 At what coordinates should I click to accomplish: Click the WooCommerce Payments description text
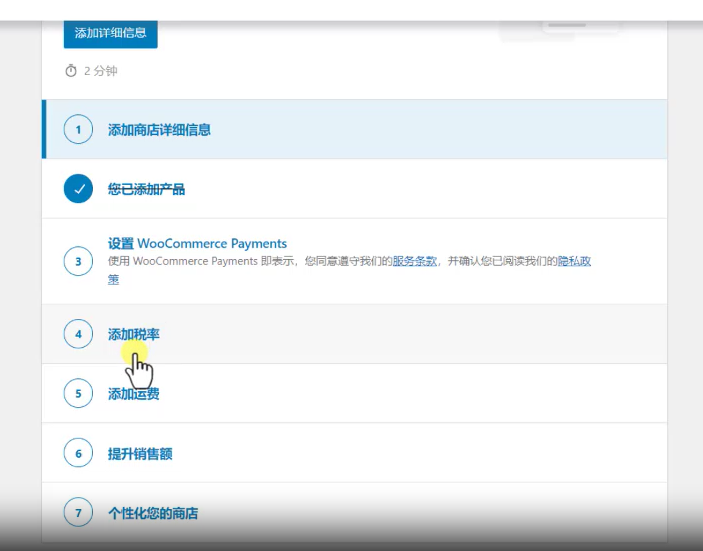click(349, 270)
